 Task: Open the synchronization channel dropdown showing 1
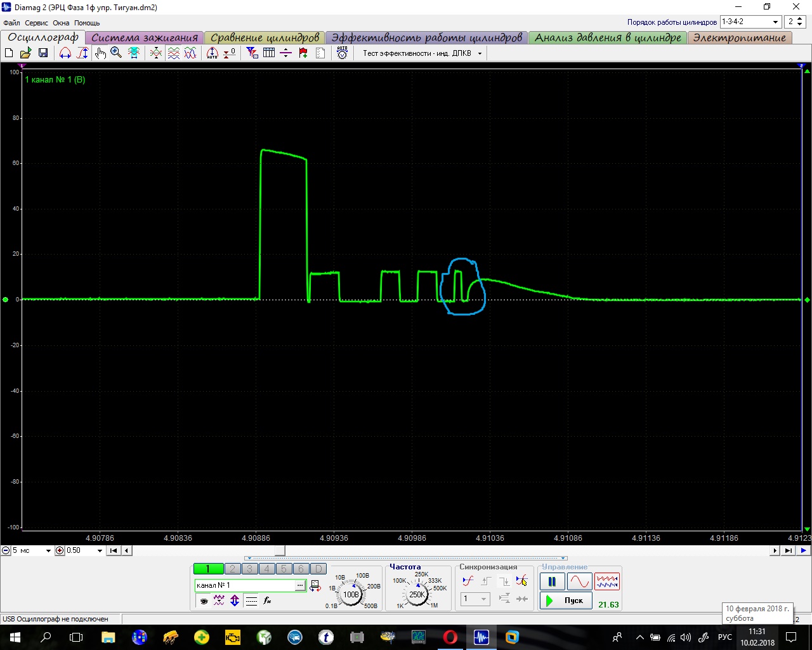[483, 599]
